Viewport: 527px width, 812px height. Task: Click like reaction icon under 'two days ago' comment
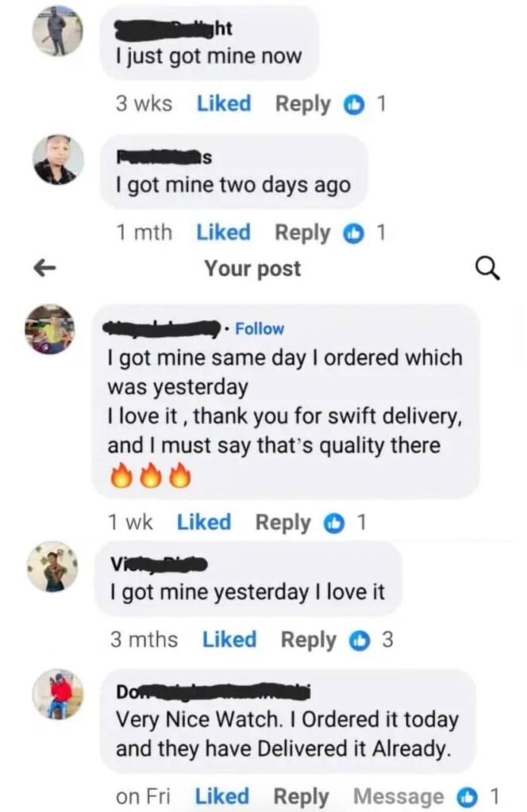click(354, 234)
